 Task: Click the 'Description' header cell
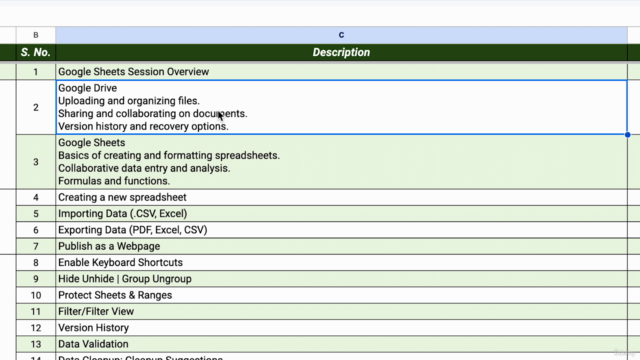pos(341,52)
